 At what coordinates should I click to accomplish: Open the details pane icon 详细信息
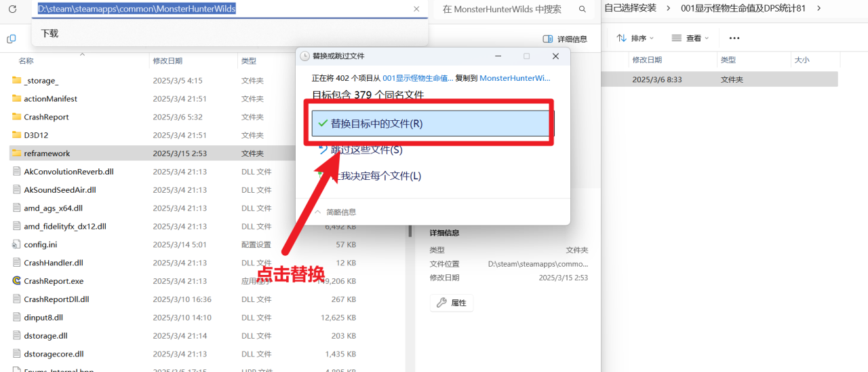566,39
